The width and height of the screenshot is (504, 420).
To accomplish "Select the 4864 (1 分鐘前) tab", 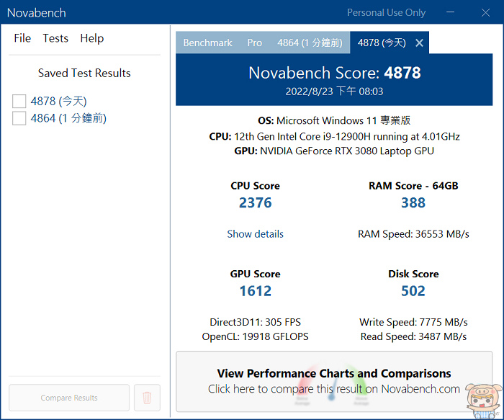I will 310,43.
